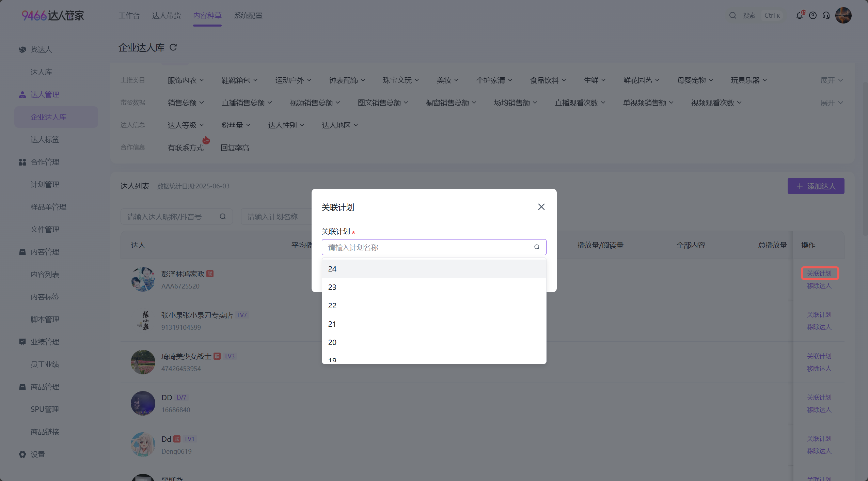Click search icon in 达人昵称 input
The width and height of the screenshot is (868, 481).
tap(223, 216)
